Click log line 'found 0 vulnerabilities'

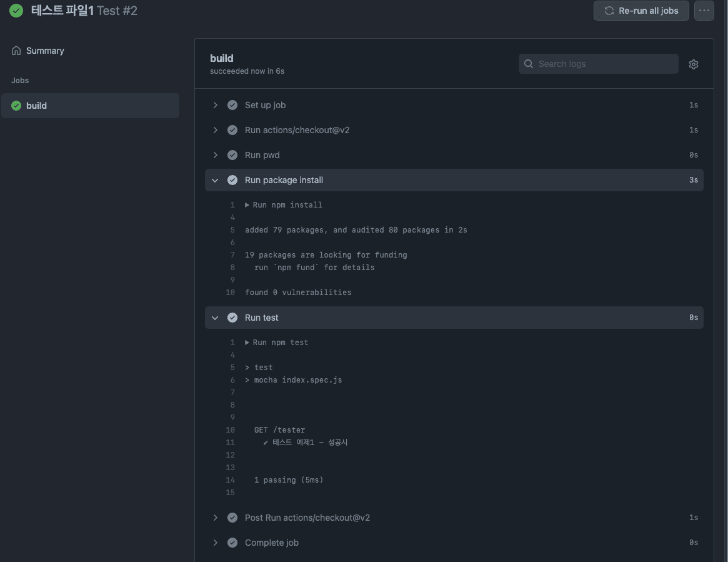[298, 293]
